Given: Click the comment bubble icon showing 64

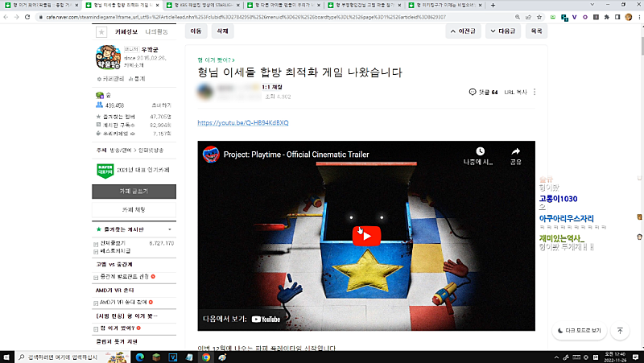Looking at the screenshot, I should (473, 92).
